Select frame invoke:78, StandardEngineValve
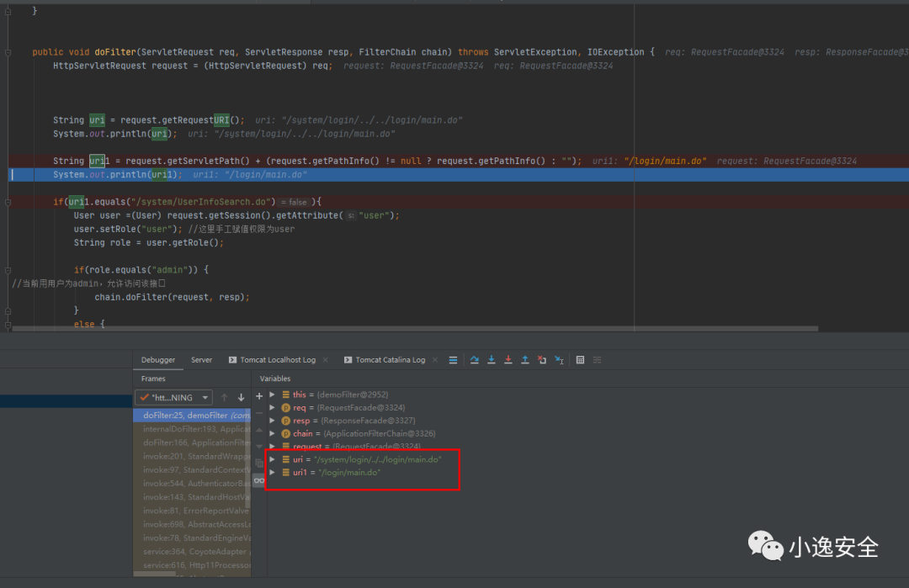Image resolution: width=909 pixels, height=588 pixels. (x=192, y=538)
